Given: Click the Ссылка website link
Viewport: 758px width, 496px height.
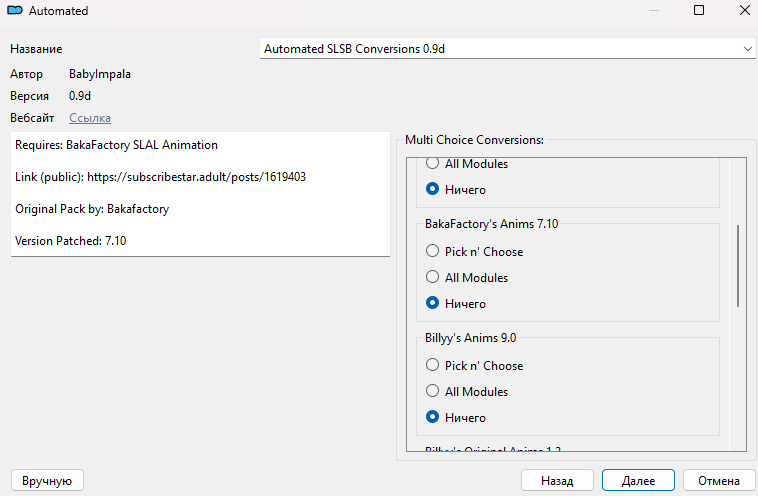Looking at the screenshot, I should (90, 118).
